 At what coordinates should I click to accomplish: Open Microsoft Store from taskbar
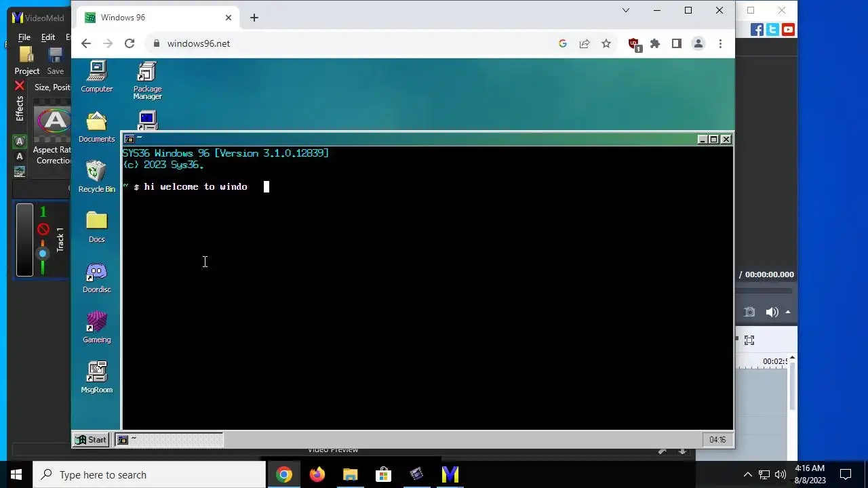[383, 474]
